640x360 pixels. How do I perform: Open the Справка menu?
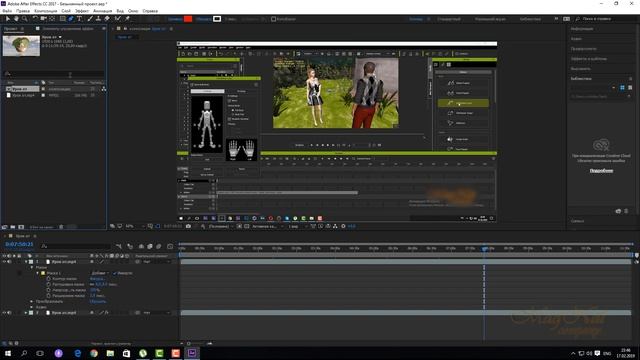[x=150, y=11]
